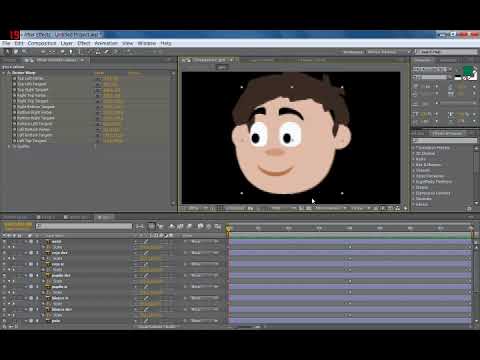480x360 pixels.
Task: Collapse the Bezier Warp effect
Action: [x=4, y=73]
